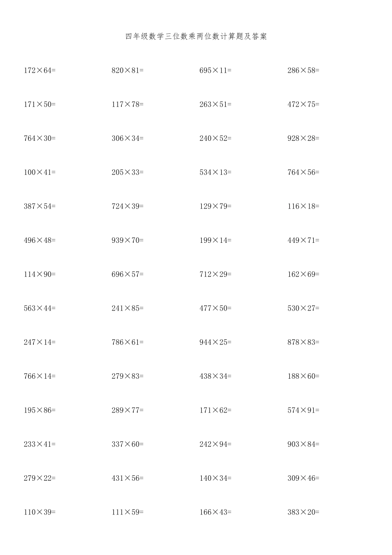Image resolution: width=392 pixels, height=555 pixels.
Task: Click on the problem 695×11=
Action: coord(215,71)
